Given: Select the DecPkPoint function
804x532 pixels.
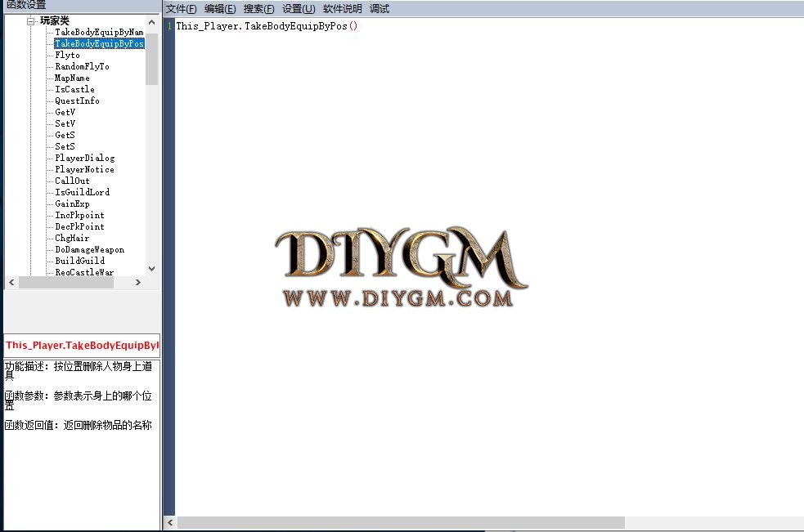Looking at the screenshot, I should pyautogui.click(x=79, y=226).
